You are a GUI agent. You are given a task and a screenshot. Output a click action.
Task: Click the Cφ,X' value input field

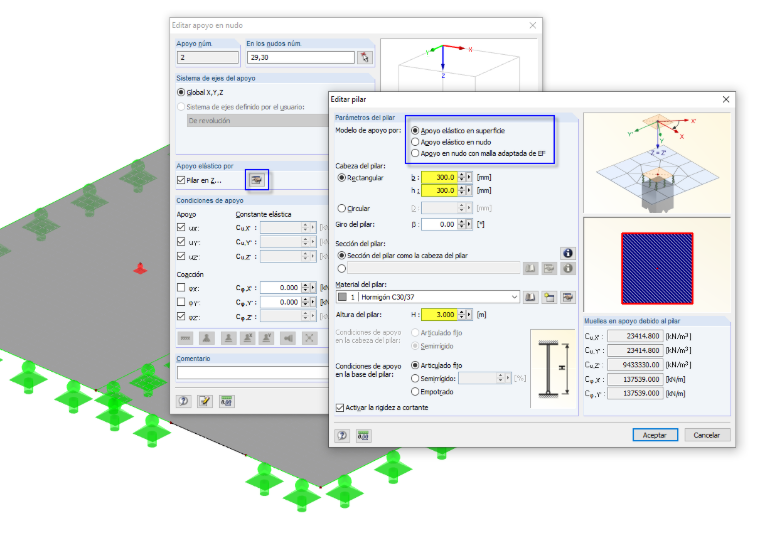coord(281,287)
